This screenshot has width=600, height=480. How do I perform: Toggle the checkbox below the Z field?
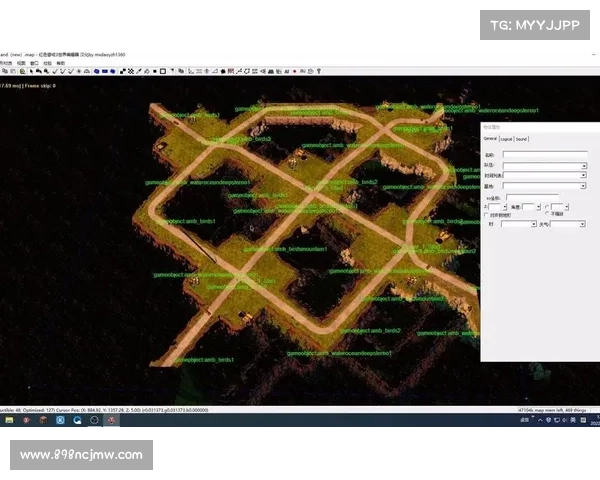(486, 215)
